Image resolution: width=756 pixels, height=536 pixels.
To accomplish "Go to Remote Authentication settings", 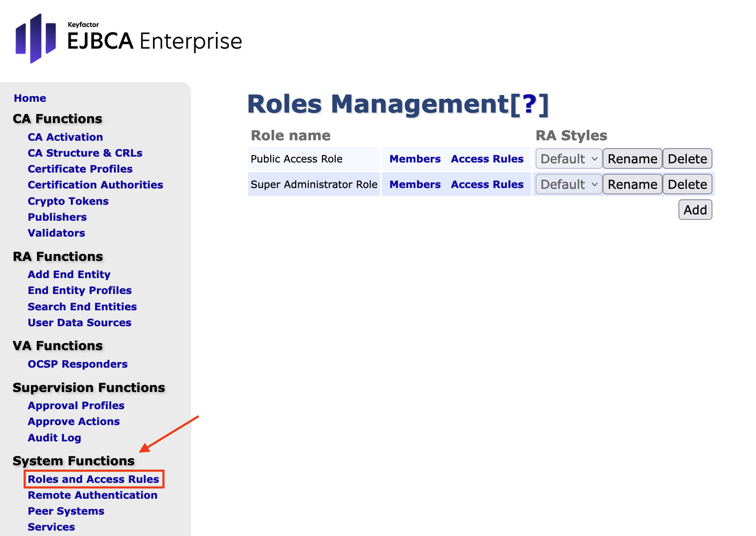I will click(93, 495).
